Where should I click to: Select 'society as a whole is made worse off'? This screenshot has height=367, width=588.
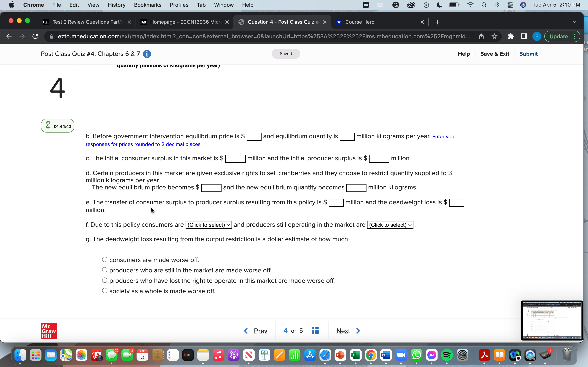[105, 290]
